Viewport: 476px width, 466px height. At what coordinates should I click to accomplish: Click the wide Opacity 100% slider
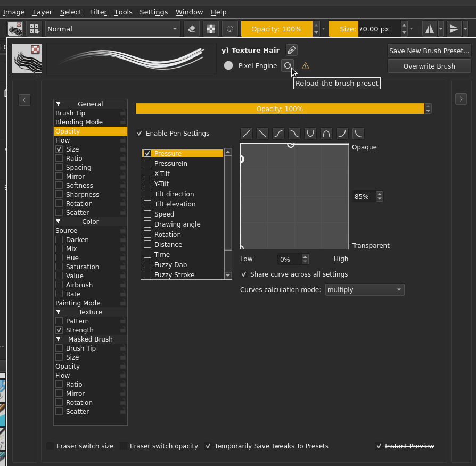coord(280,109)
